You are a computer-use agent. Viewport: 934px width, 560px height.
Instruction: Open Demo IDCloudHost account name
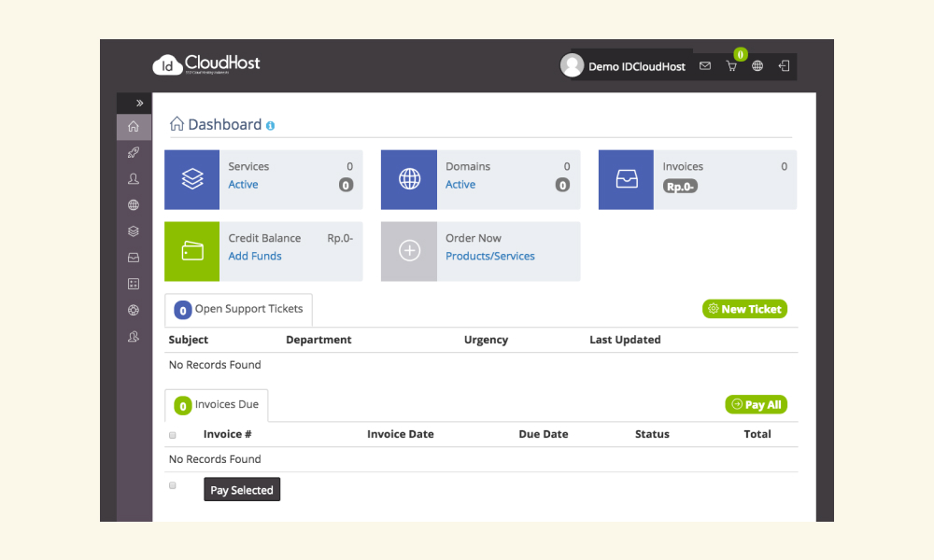point(637,66)
